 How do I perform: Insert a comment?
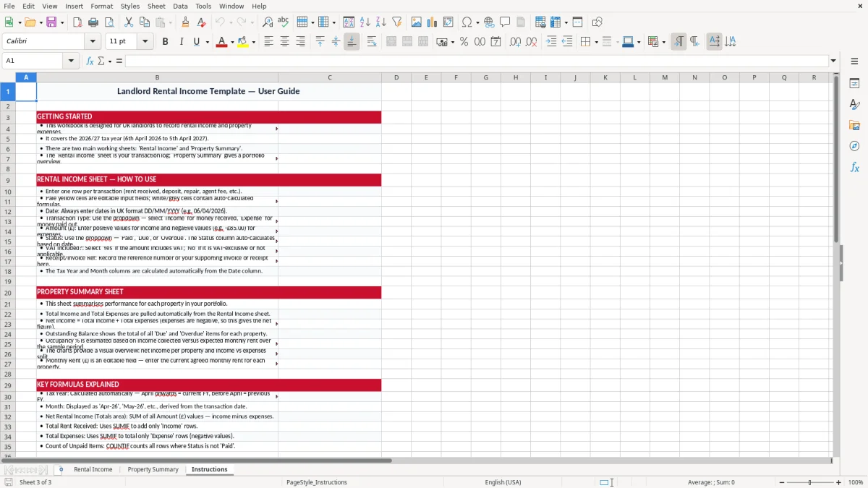pyautogui.click(x=505, y=22)
